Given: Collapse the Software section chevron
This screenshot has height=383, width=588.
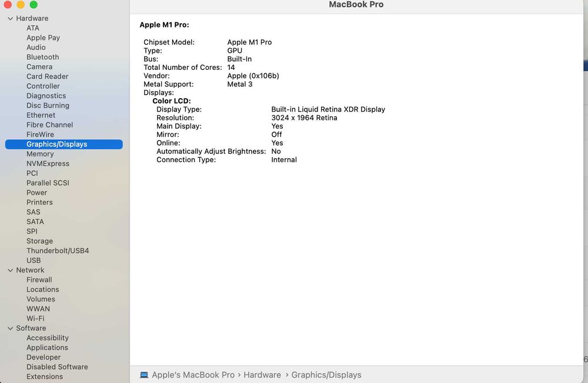Looking at the screenshot, I should pyautogui.click(x=11, y=328).
